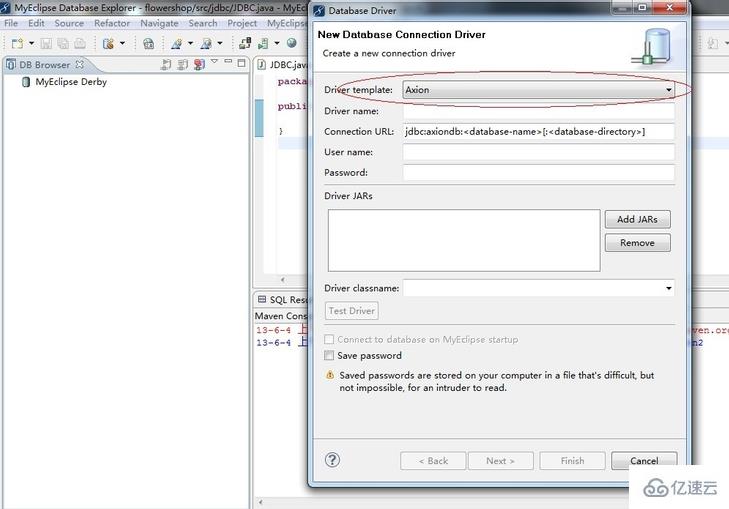729x509 pixels.
Task: Enable the Save password checkbox
Action: coord(329,356)
